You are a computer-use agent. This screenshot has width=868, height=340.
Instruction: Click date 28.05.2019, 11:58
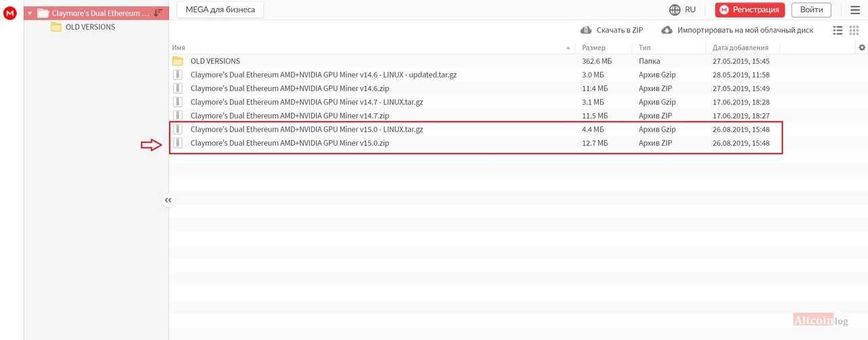(741, 75)
